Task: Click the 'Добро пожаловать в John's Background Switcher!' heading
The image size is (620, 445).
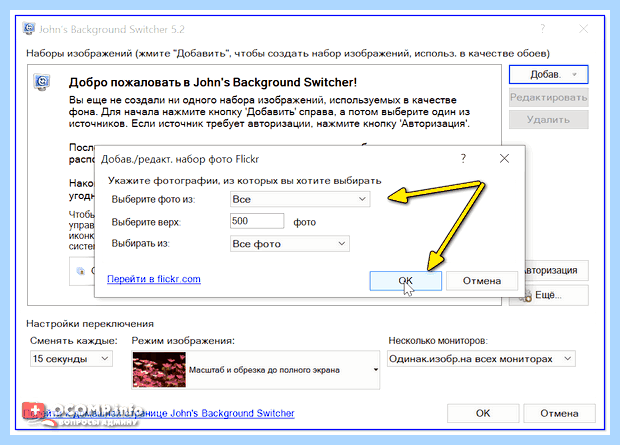Action: click(213, 82)
